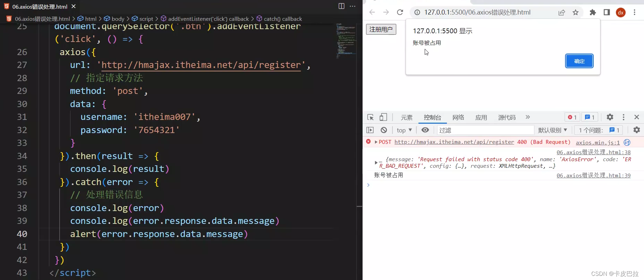Viewport: 644px width, 280px height.
Task: Select addEventListener('click') callback breadcrumb
Action: [205, 19]
